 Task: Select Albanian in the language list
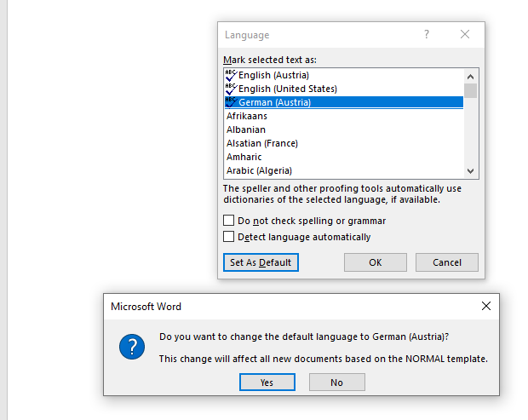(344, 129)
